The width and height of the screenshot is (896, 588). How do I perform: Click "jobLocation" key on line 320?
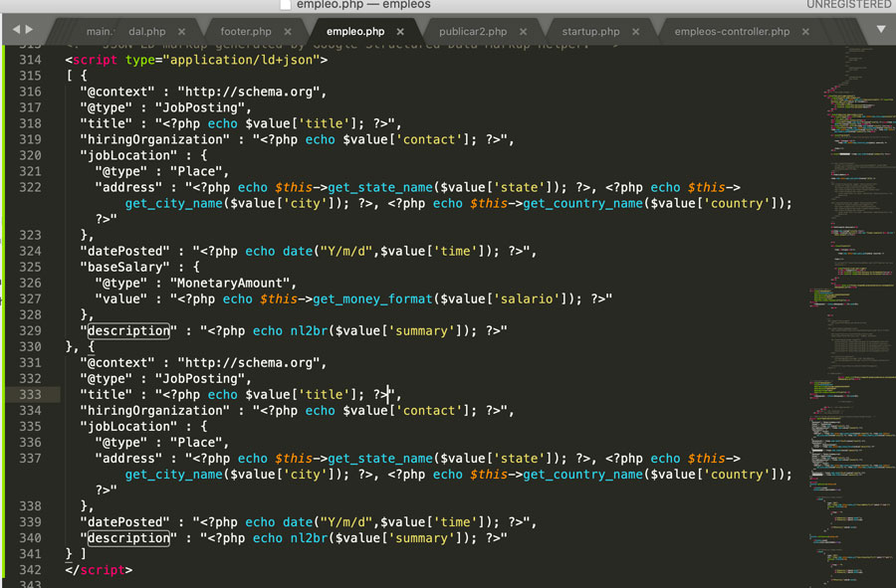129,156
